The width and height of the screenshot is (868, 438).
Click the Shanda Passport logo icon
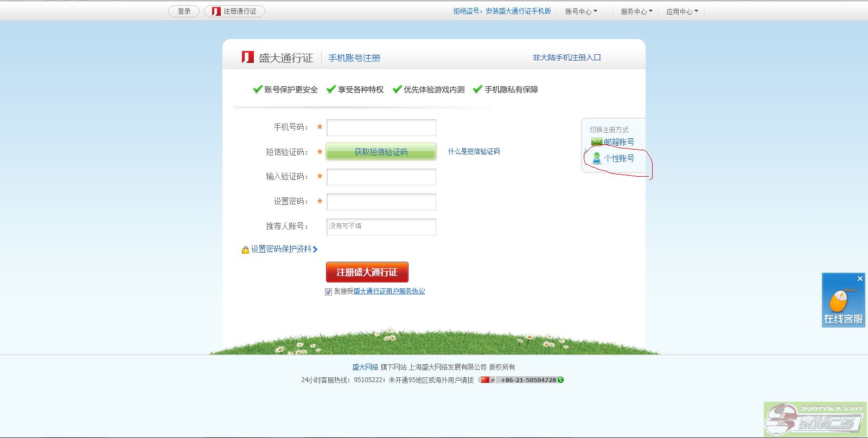click(247, 57)
